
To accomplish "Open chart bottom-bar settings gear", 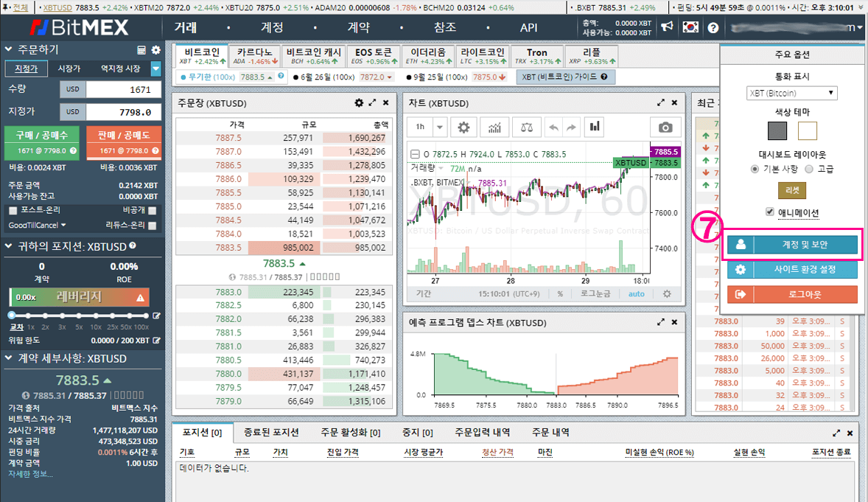I will (667, 293).
